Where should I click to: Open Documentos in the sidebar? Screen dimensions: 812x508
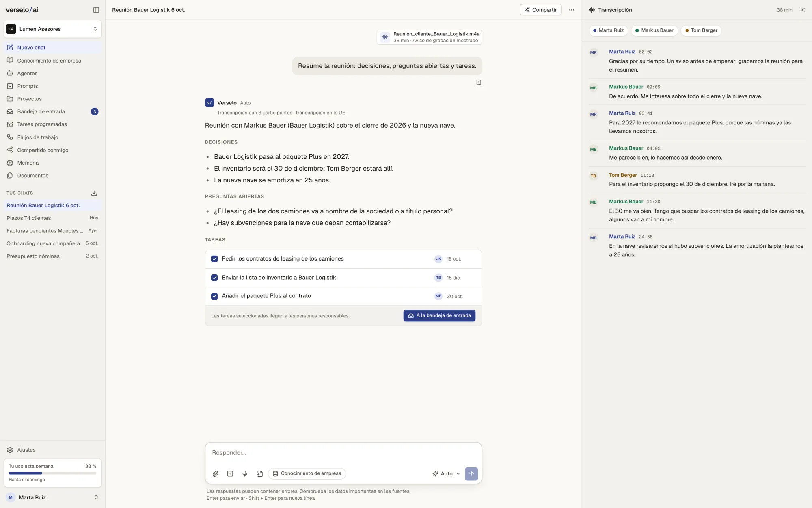tap(53, 176)
